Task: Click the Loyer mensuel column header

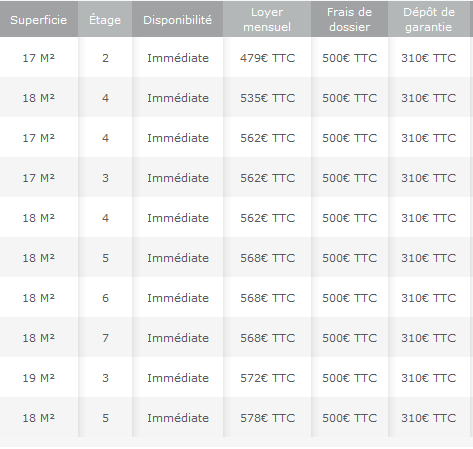Action: click(x=267, y=19)
